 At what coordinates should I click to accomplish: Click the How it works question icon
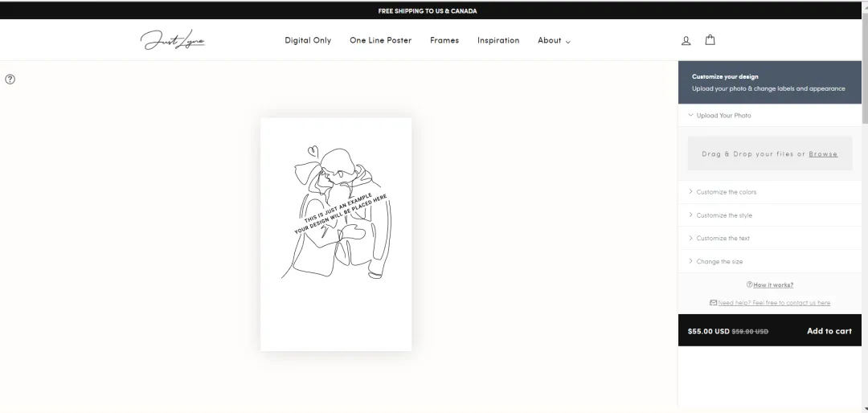pyautogui.click(x=750, y=284)
